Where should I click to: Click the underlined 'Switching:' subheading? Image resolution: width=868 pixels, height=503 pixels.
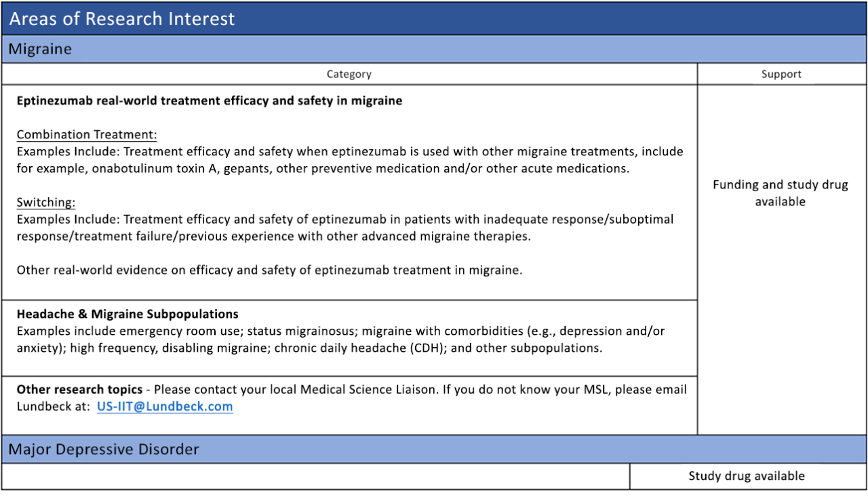(46, 203)
